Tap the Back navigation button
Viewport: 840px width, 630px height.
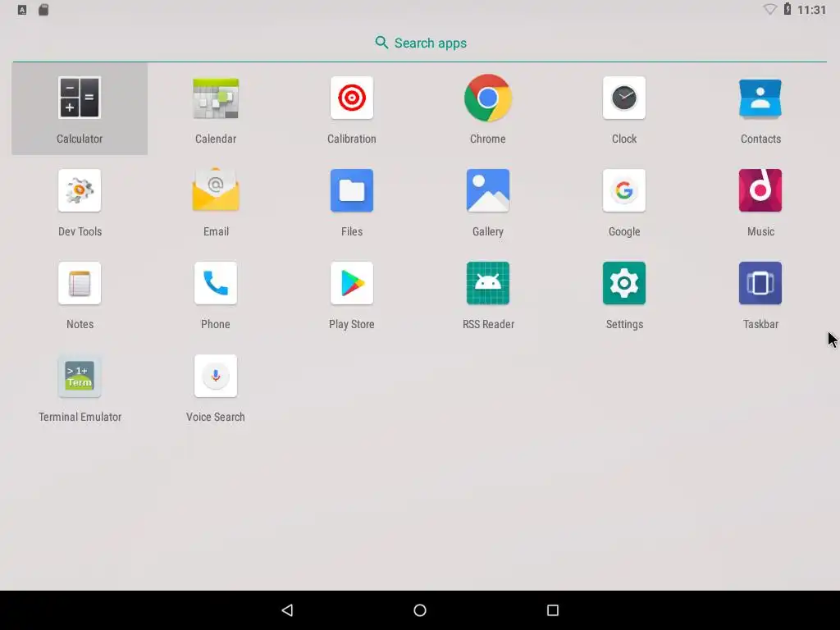tap(287, 610)
